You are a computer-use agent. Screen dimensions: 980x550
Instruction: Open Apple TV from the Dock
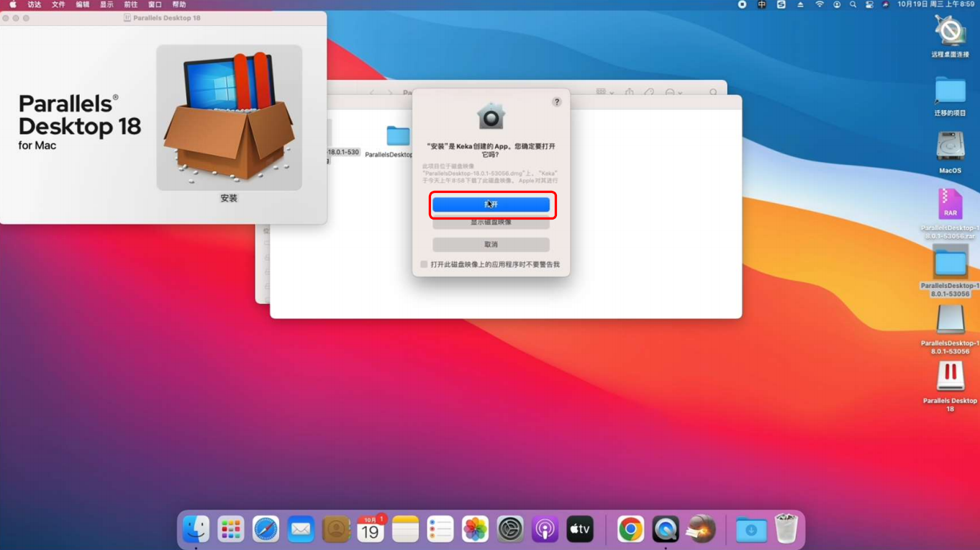(x=580, y=530)
